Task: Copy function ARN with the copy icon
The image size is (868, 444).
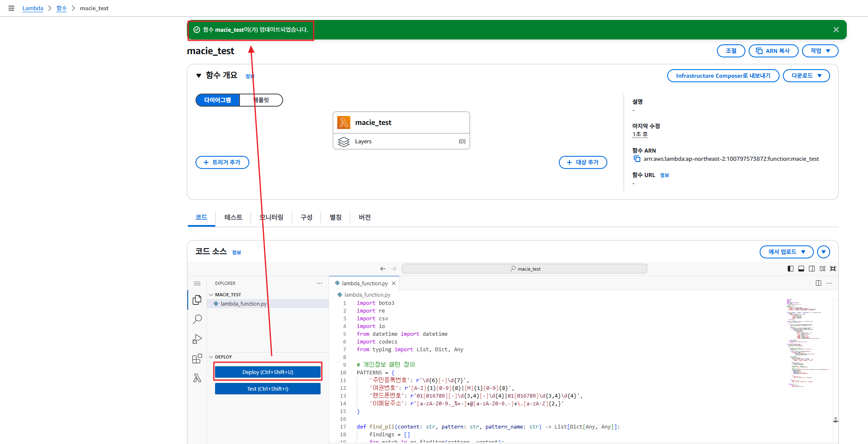Action: (x=637, y=159)
